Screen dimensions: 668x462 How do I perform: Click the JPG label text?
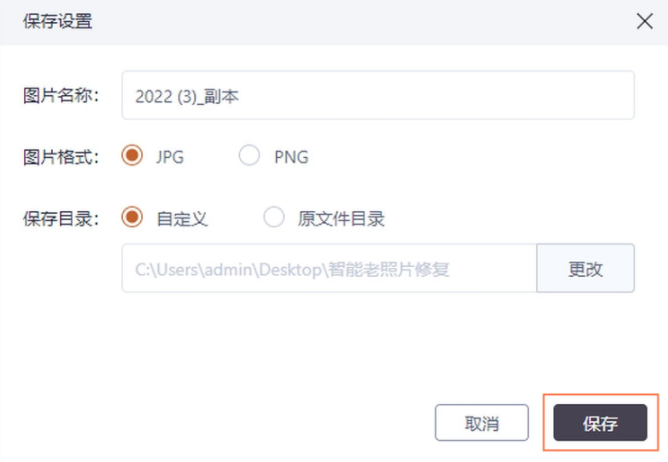point(170,157)
